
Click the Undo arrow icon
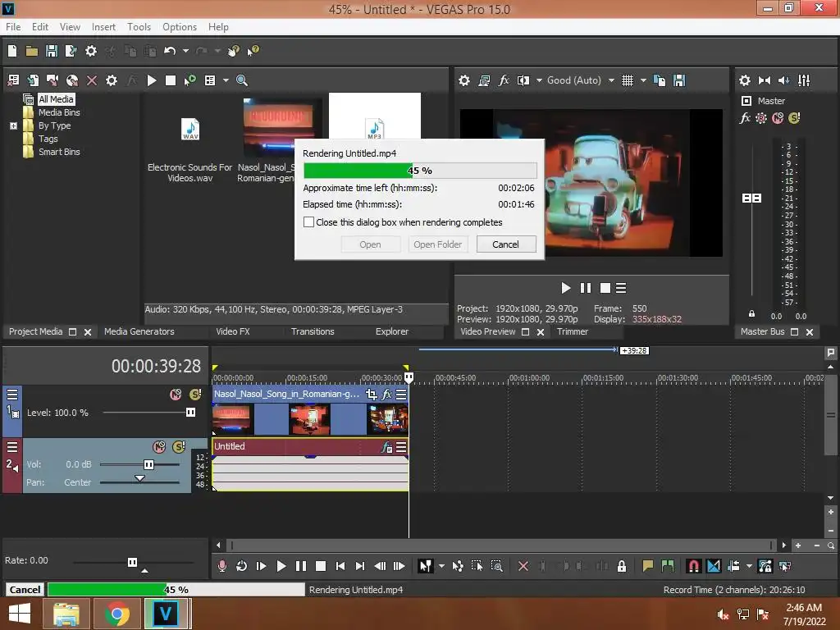click(170, 51)
